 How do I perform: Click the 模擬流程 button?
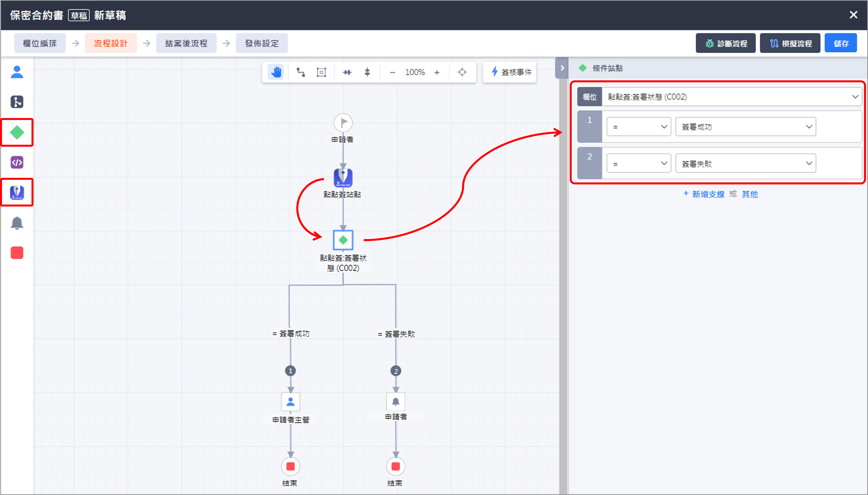(790, 43)
